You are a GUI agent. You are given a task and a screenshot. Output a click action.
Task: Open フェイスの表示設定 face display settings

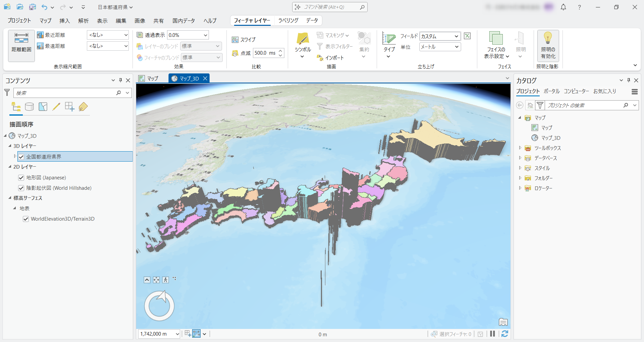[496, 45]
